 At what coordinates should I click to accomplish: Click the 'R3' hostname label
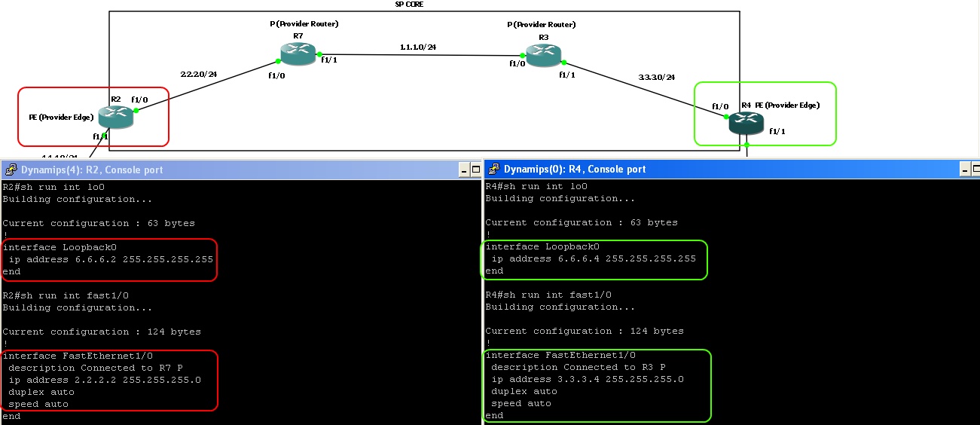(544, 36)
